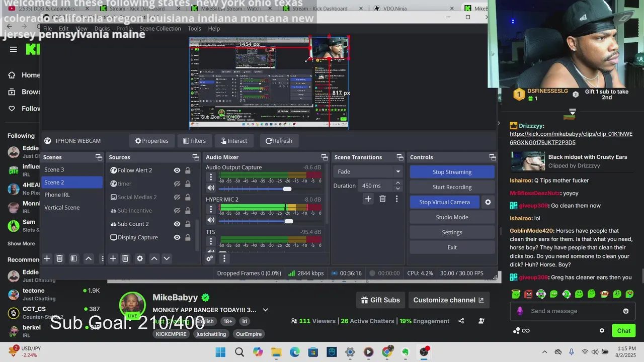Open advanced audio properties gears icon
The image size is (644, 362).
(x=210, y=258)
